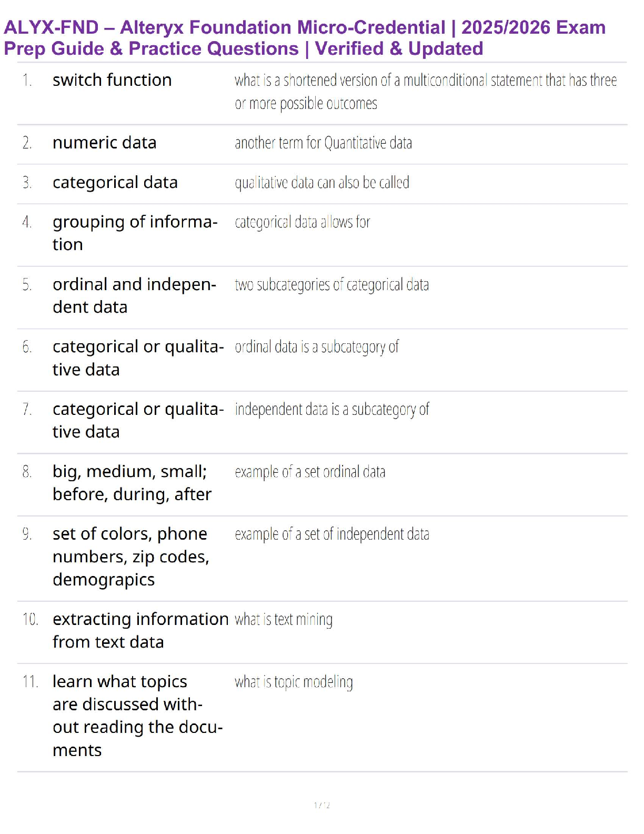
Task: Click the ALYX-FND exam prep guide title
Action: (304, 38)
